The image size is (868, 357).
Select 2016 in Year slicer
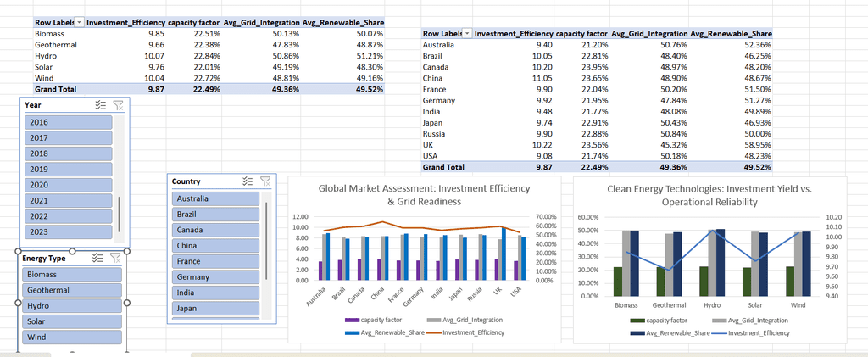pos(69,122)
